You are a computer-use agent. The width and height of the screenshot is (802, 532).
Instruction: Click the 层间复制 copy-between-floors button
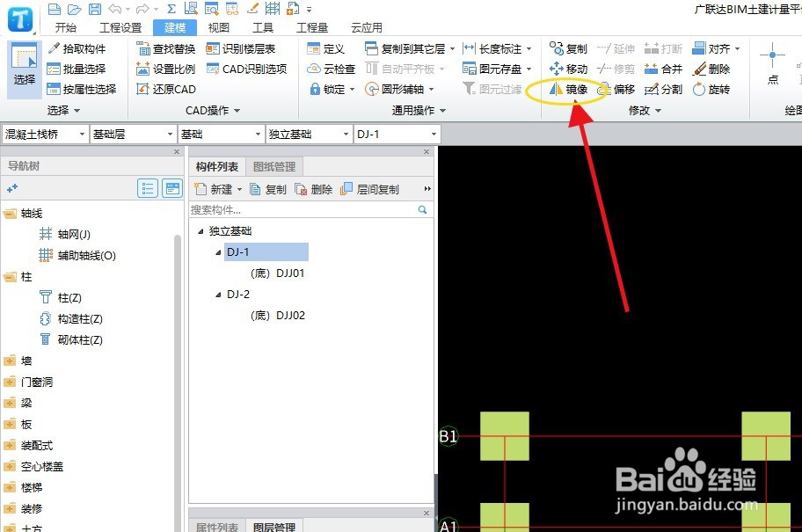376,188
